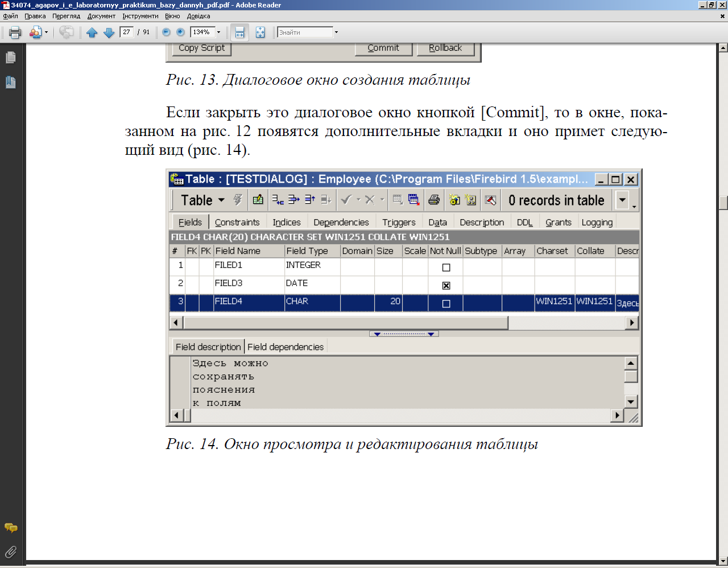
Task: Select the Field description tab
Action: (x=208, y=347)
